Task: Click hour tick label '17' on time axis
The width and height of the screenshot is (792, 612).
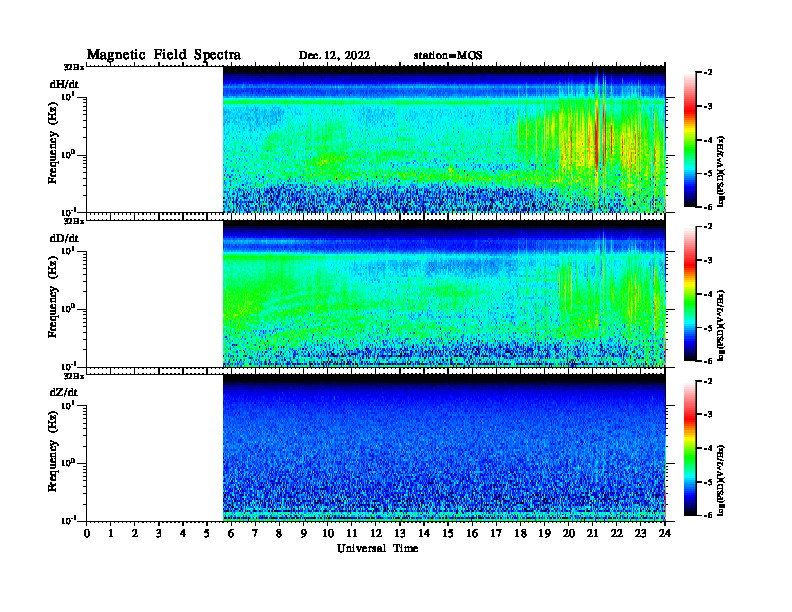Action: 497,533
